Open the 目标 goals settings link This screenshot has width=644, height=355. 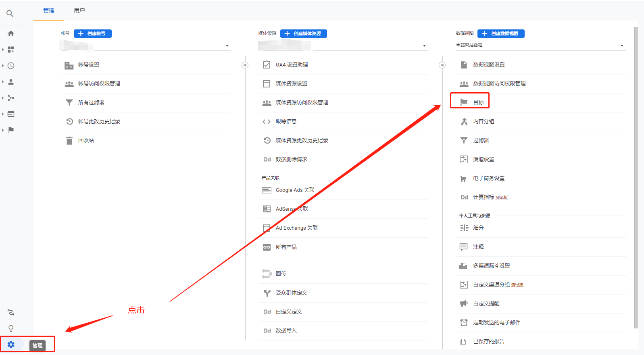(x=478, y=102)
